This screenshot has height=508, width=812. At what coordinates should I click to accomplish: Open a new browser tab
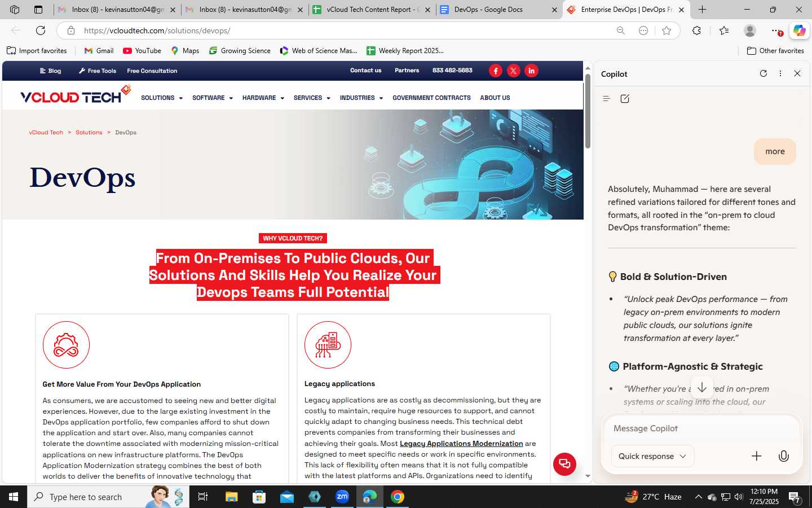[x=702, y=10]
